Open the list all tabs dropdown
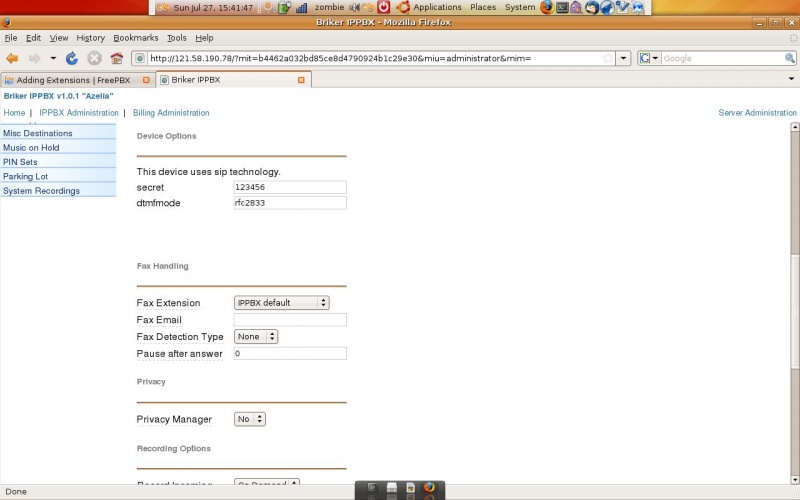Image resolution: width=800 pixels, height=500 pixels. coord(791,79)
